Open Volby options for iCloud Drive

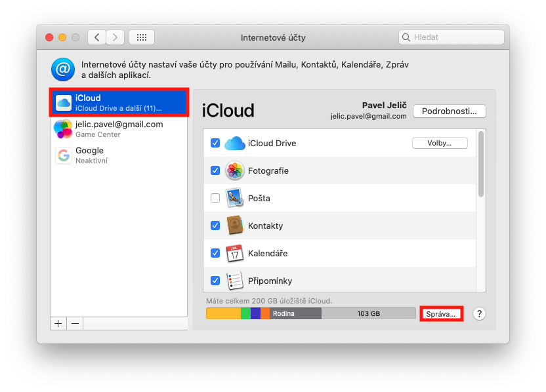[439, 143]
